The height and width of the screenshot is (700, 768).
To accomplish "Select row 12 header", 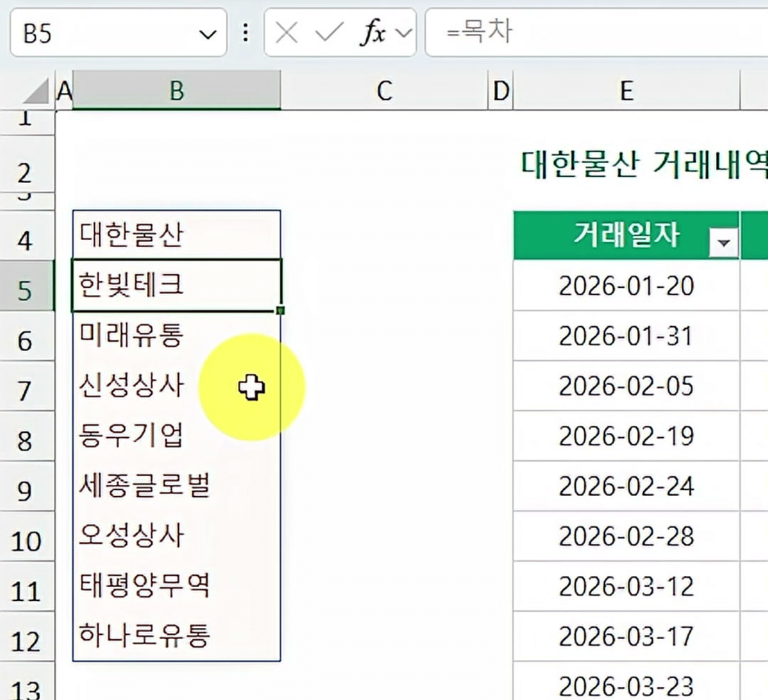I will [x=27, y=636].
